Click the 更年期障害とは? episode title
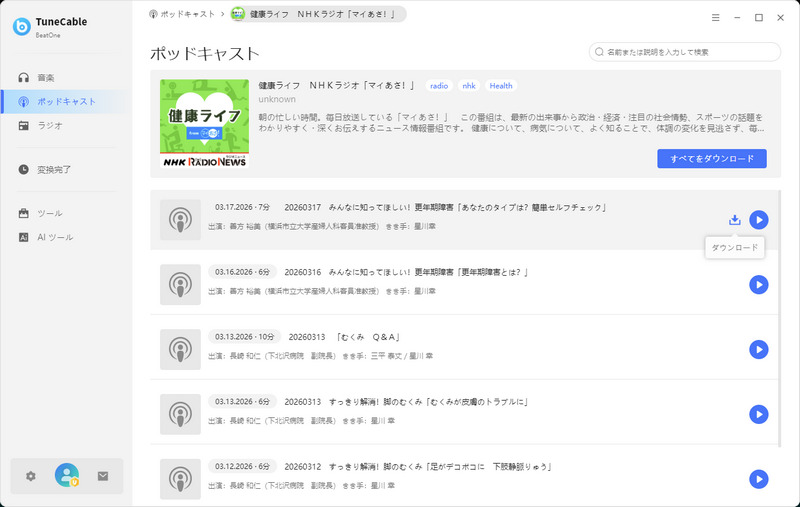This screenshot has height=507, width=800. 406,272
